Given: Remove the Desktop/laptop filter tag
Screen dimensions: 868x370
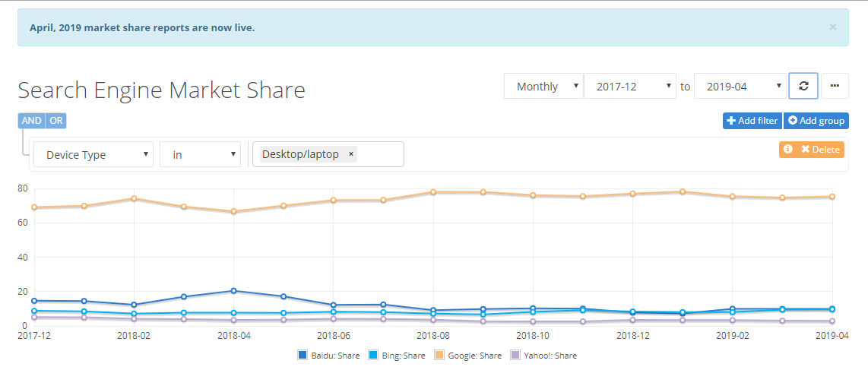Looking at the screenshot, I should [351, 154].
